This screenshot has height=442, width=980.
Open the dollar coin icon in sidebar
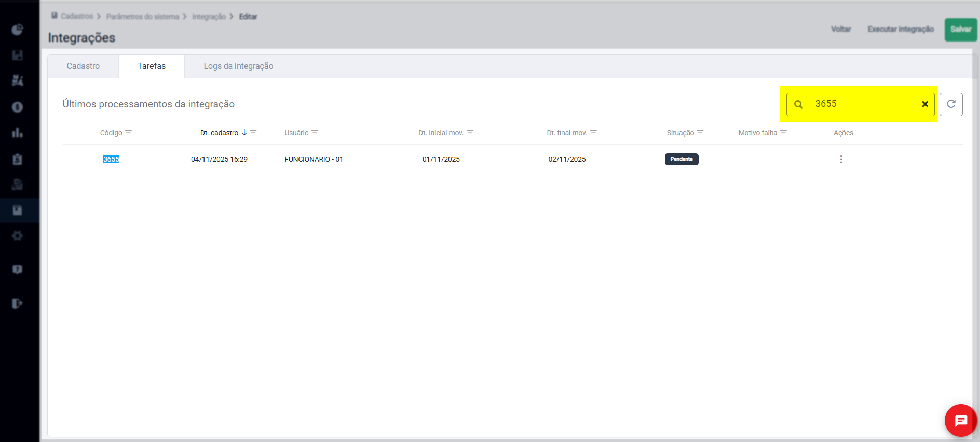[17, 107]
